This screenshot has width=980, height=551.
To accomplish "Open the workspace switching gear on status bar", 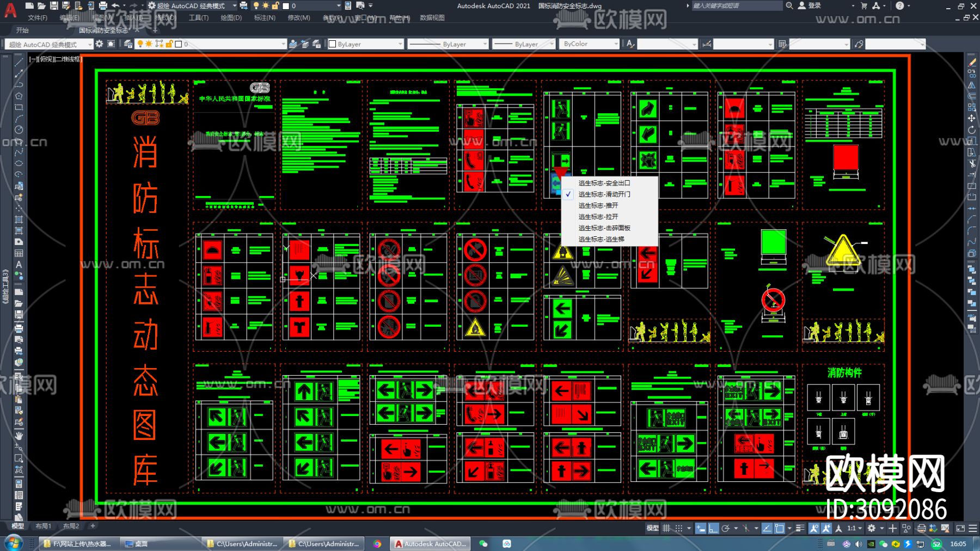I will pos(872,528).
